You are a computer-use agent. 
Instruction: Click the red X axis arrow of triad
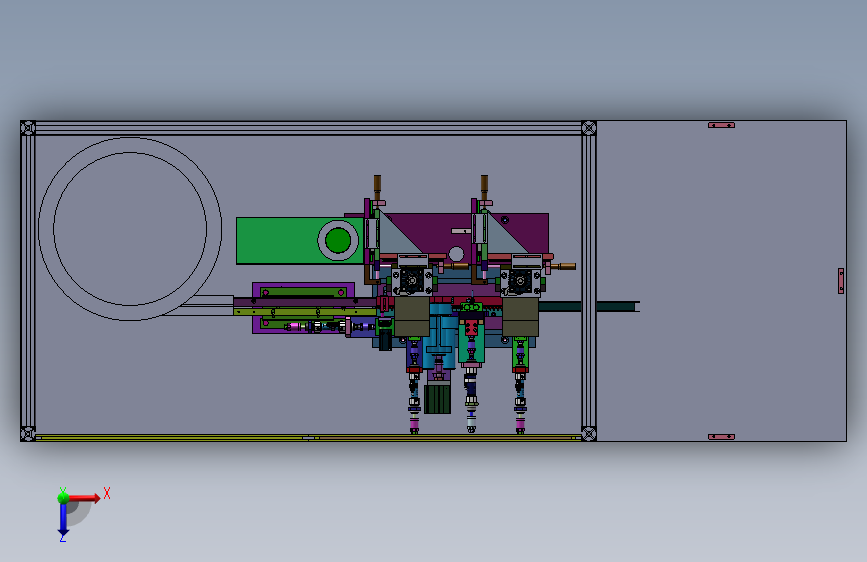click(x=85, y=498)
